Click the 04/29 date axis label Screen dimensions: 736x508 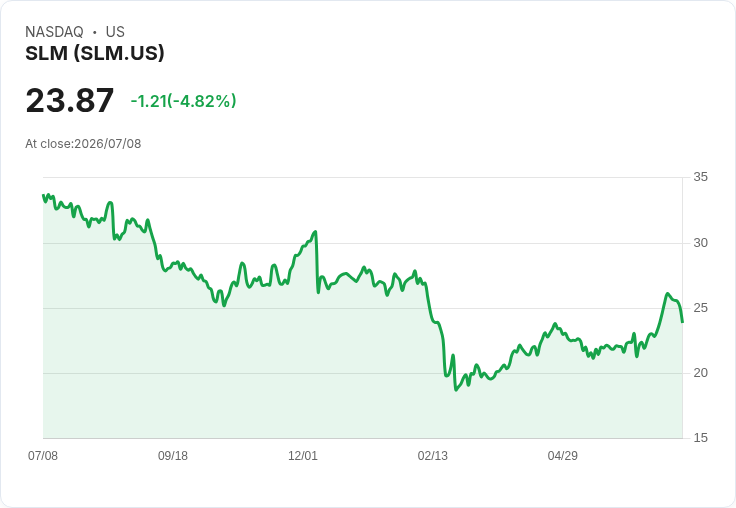click(563, 456)
